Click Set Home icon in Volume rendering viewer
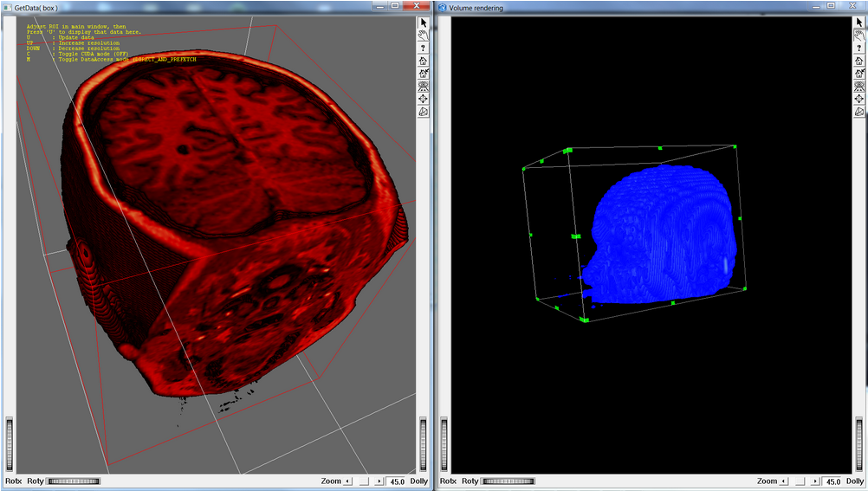The width and height of the screenshot is (868, 491). pyautogui.click(x=859, y=74)
